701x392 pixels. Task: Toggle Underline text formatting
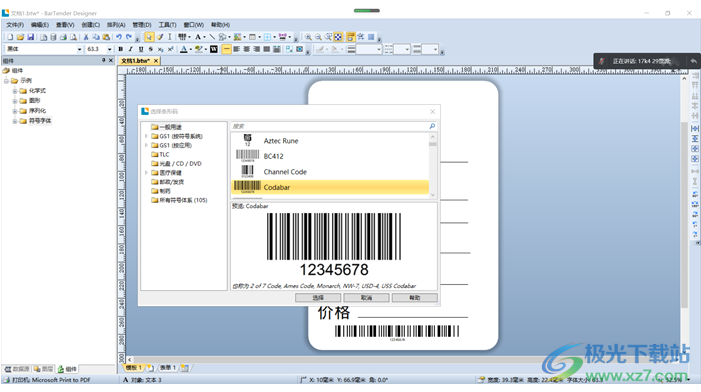point(141,49)
